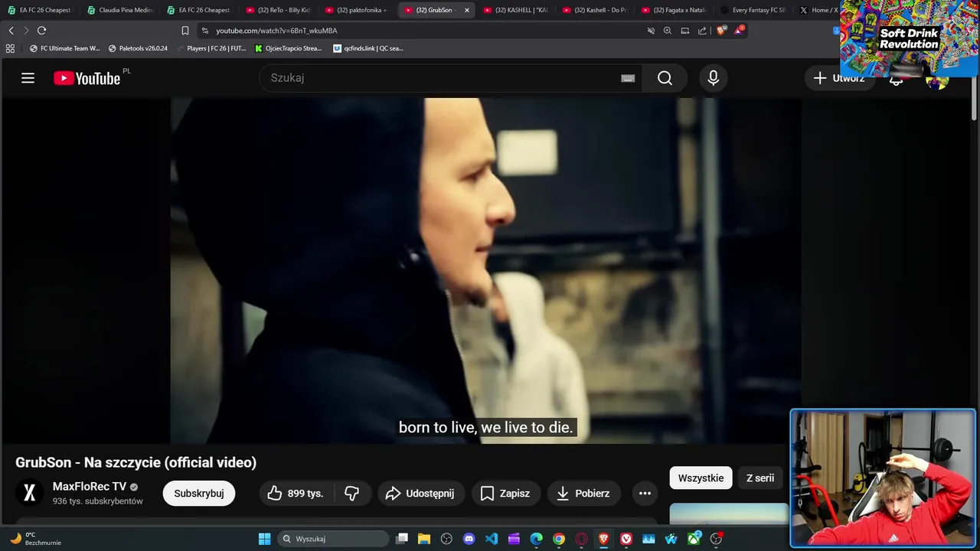This screenshot has height=551, width=980.
Task: Click the 936 tys. subskrybentów text
Action: point(98,501)
